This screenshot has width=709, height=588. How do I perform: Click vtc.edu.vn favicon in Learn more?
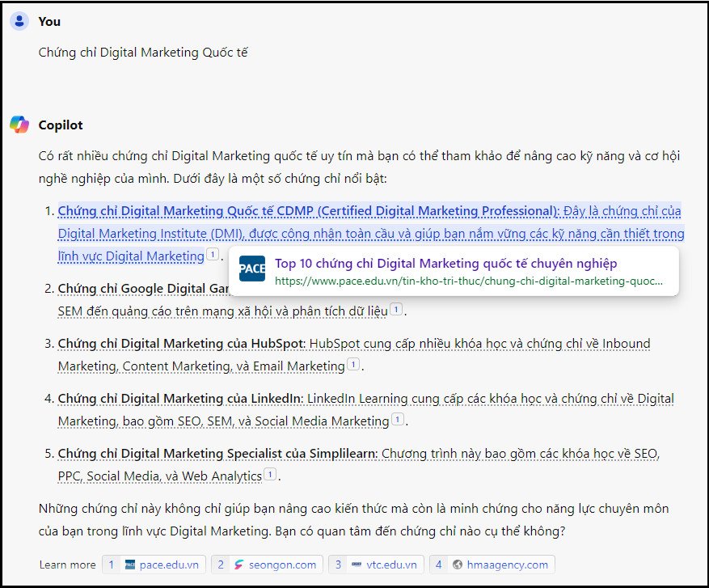(x=357, y=565)
